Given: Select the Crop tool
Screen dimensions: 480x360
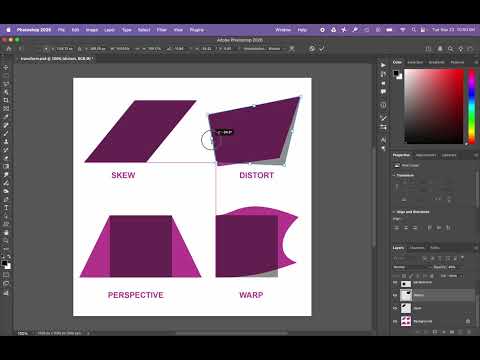Looking at the screenshot, I should click(x=6, y=100).
